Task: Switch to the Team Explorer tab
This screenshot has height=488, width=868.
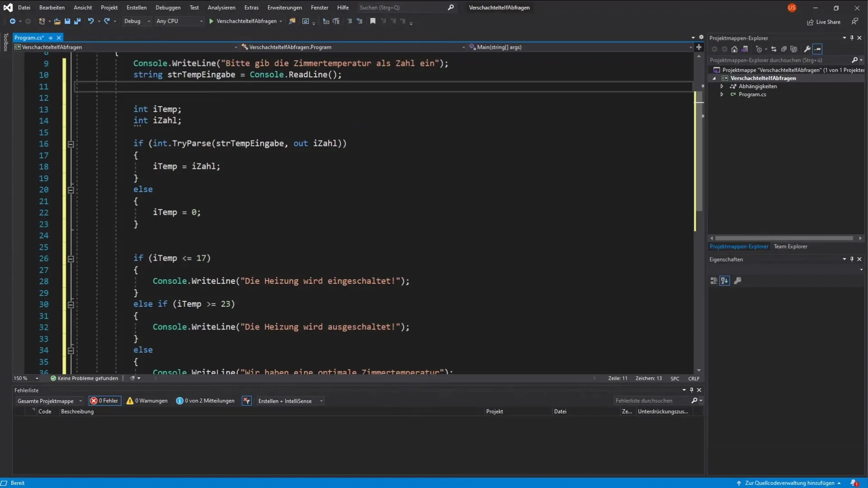Action: (x=790, y=247)
